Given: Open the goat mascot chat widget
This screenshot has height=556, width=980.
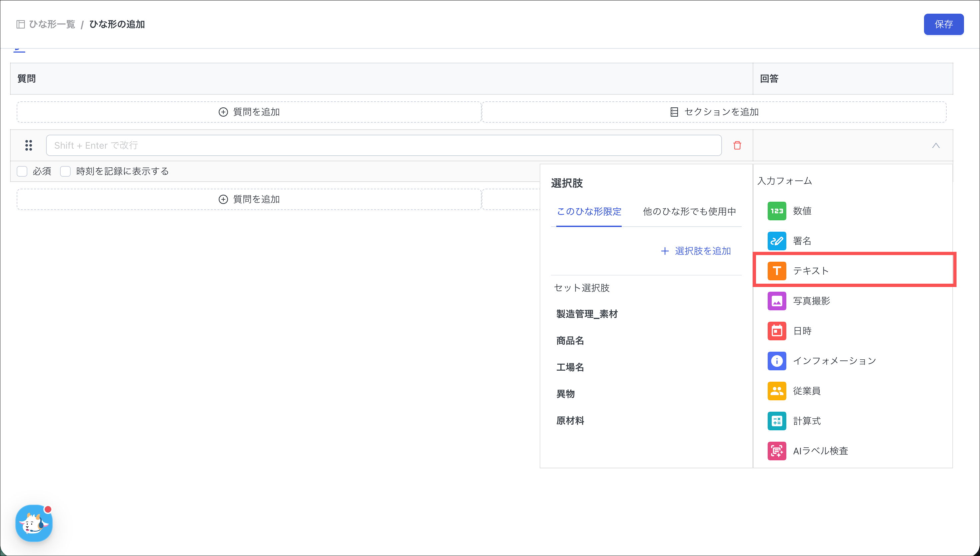Looking at the screenshot, I should [34, 523].
